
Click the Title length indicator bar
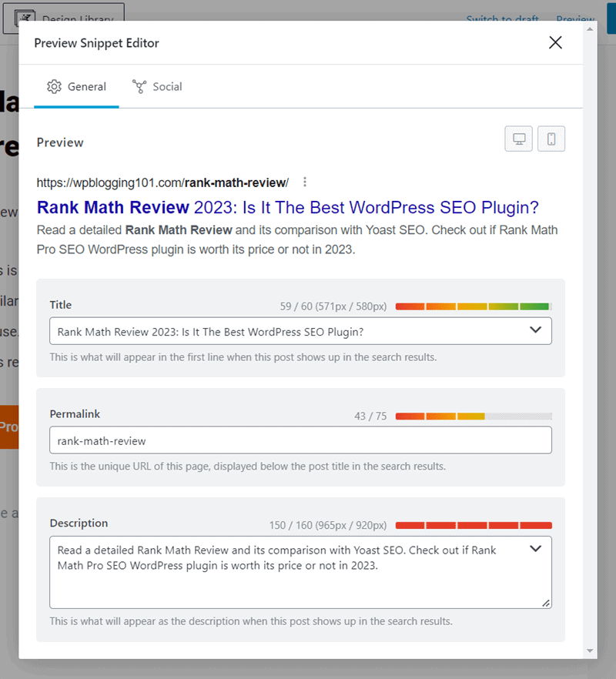pyautogui.click(x=474, y=306)
